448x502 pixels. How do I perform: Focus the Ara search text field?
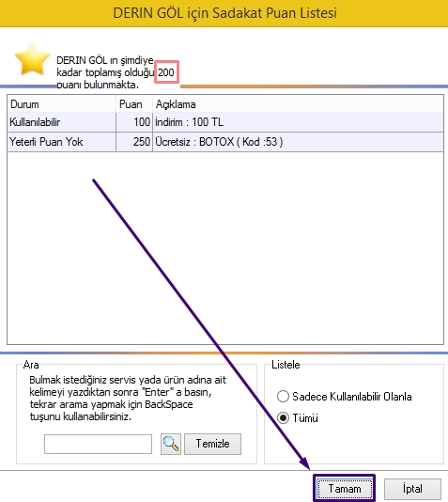[x=98, y=444]
